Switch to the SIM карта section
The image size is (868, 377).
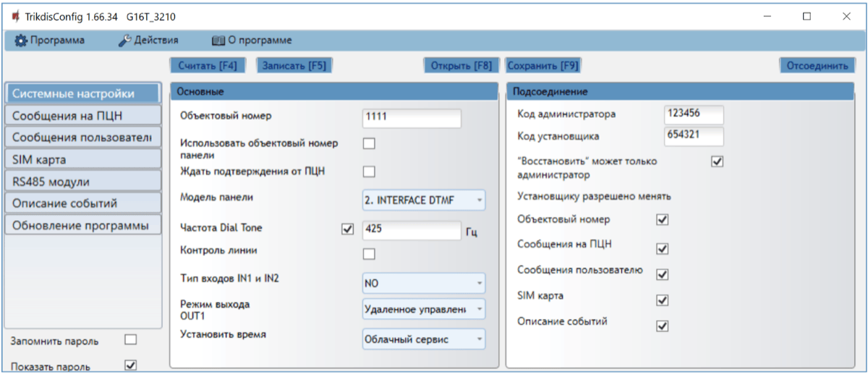[x=82, y=159]
